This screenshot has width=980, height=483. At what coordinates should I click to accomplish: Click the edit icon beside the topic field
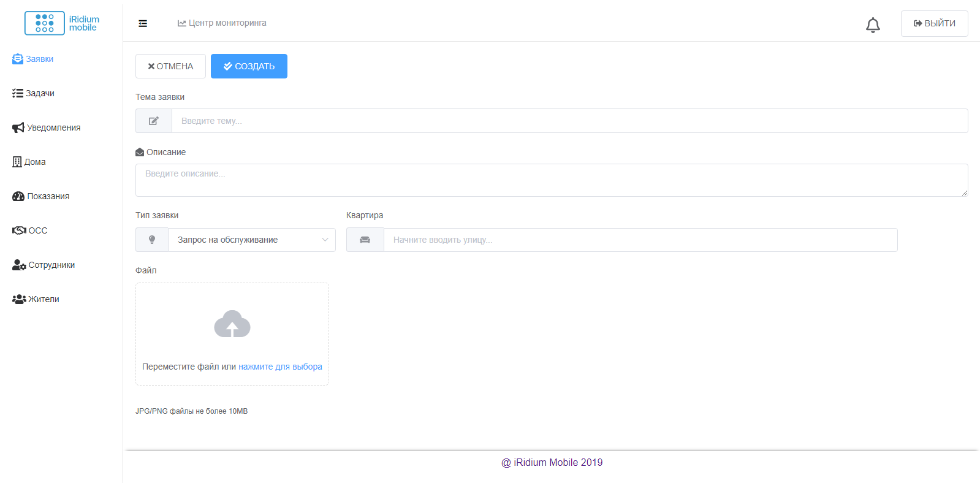(x=154, y=121)
